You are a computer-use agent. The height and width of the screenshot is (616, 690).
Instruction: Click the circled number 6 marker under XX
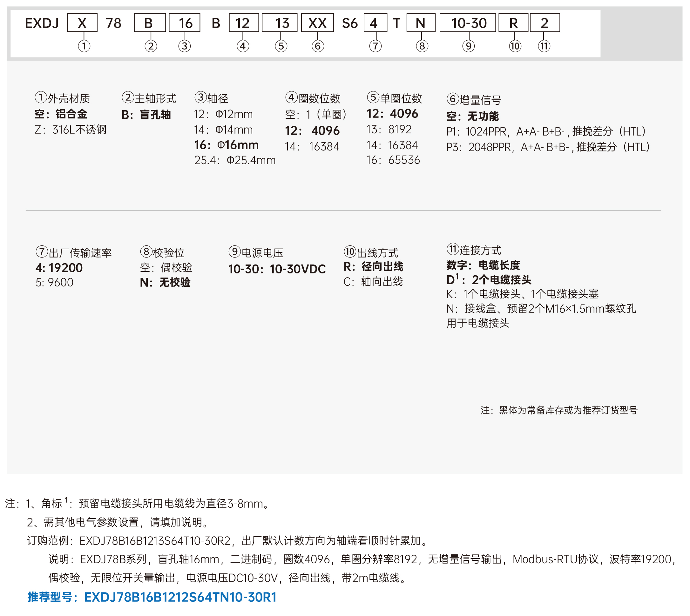point(318,46)
